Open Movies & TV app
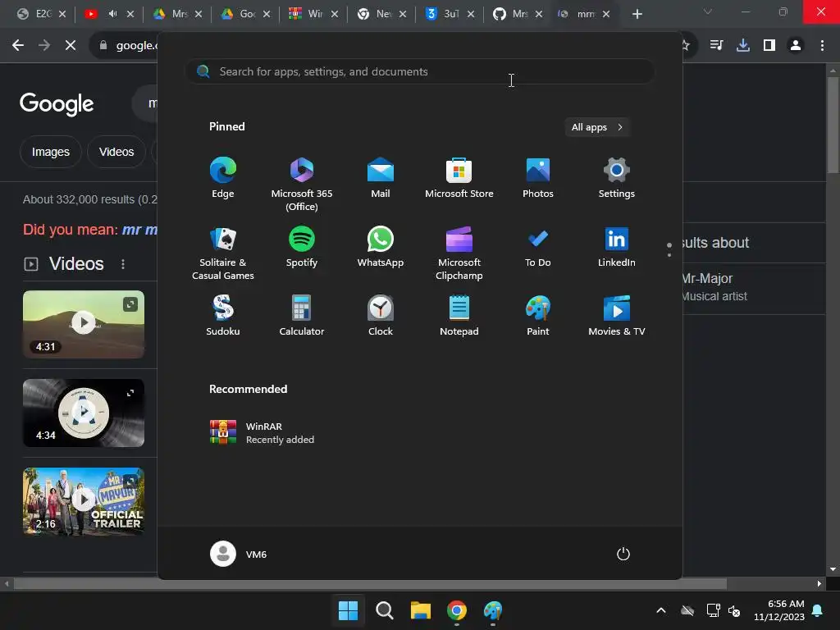840x630 pixels. pos(617,316)
